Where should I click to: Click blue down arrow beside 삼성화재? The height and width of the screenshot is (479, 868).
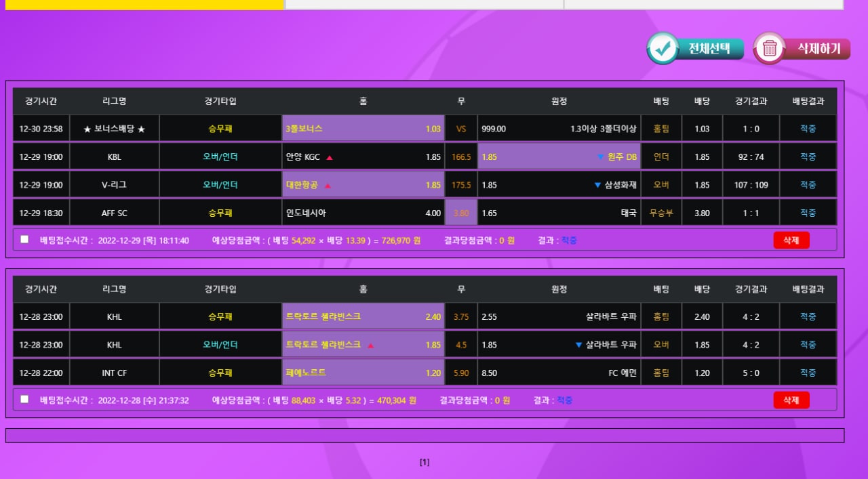point(597,185)
